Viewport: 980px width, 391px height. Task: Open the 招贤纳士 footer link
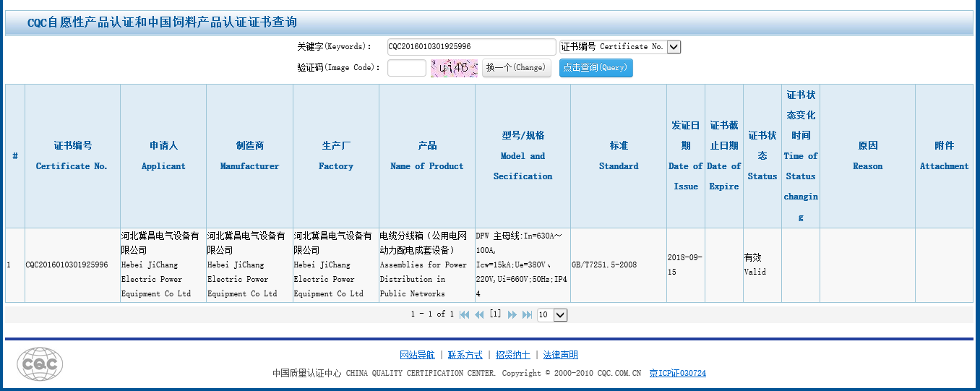click(512, 355)
